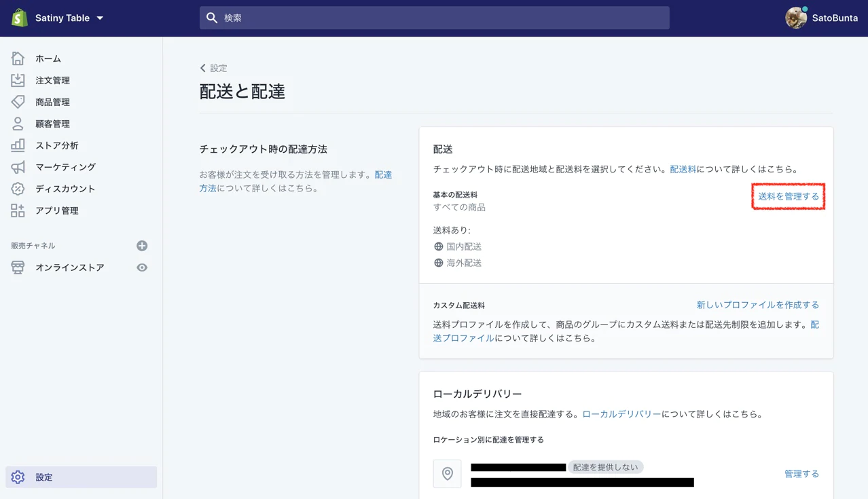Click the 商品管理 tag icon
868x499 pixels.
point(18,102)
